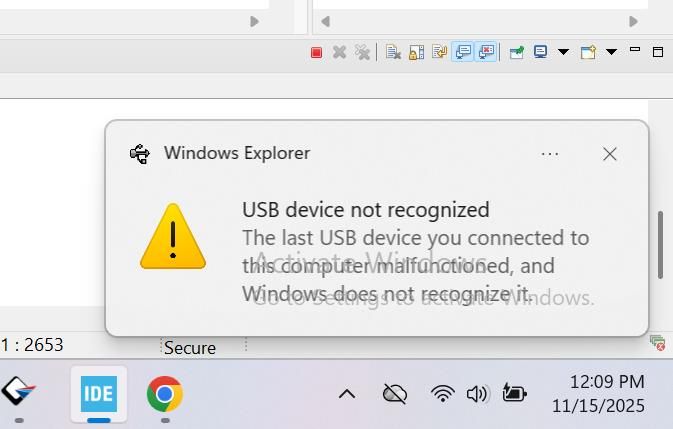This screenshot has width=673, height=429.
Task: Show hidden system tray icons chevron
Action: [347, 394]
